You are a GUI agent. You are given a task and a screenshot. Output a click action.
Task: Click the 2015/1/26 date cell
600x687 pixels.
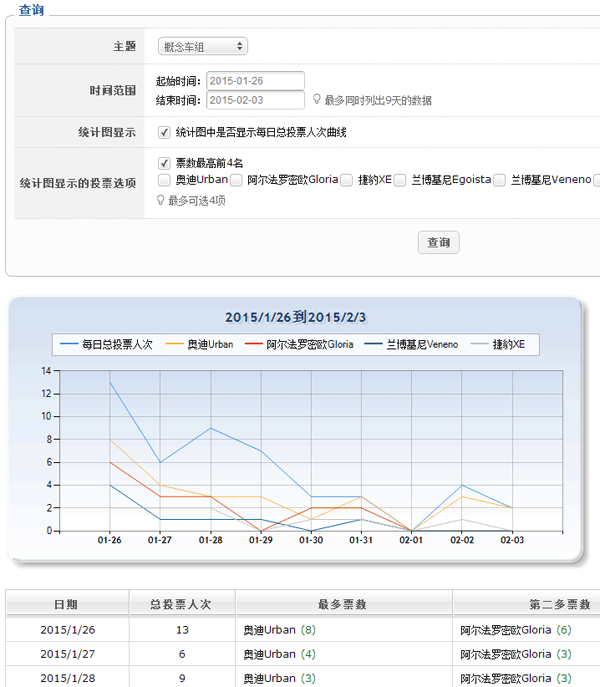pyautogui.click(x=67, y=630)
